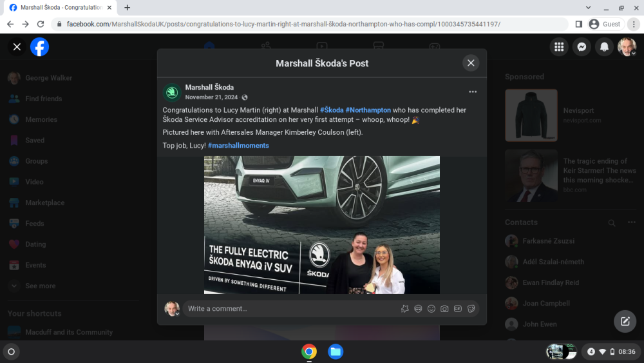
Task: Switch commenting profile via avatar
Action: pyautogui.click(x=172, y=309)
